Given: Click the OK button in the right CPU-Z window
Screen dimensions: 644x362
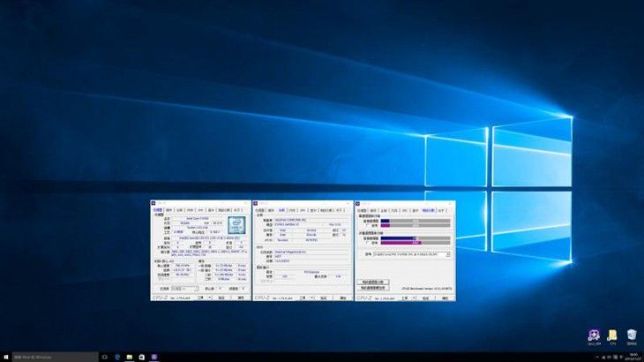Looking at the screenshot, I should [x=445, y=298].
